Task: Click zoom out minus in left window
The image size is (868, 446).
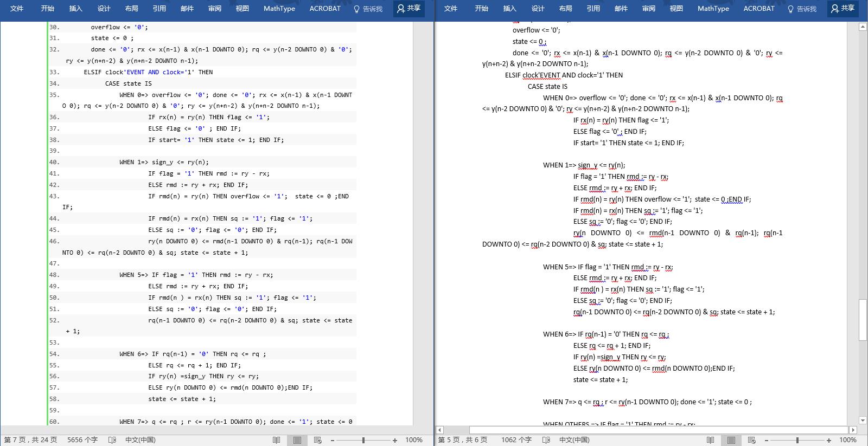Action: tap(333, 440)
